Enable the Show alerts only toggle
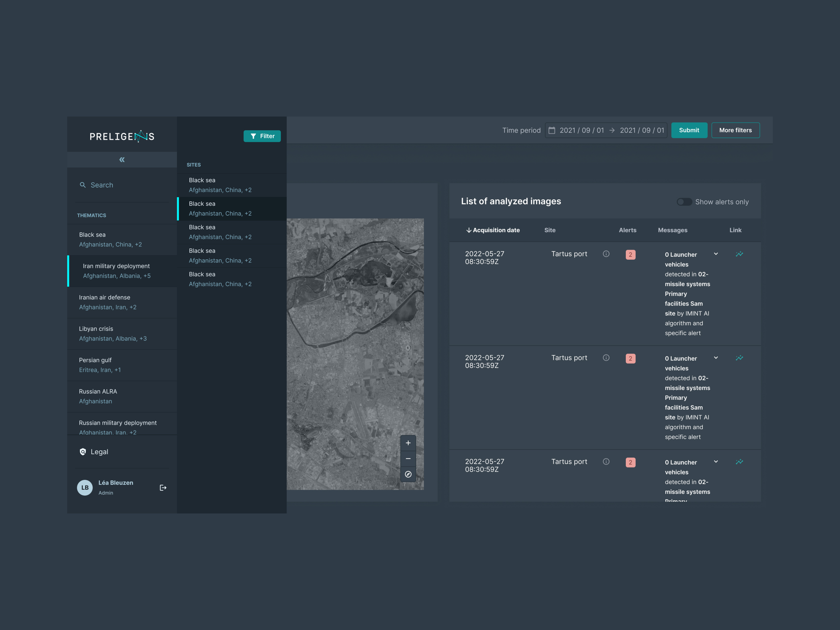Viewport: 840px width, 630px height. click(684, 202)
